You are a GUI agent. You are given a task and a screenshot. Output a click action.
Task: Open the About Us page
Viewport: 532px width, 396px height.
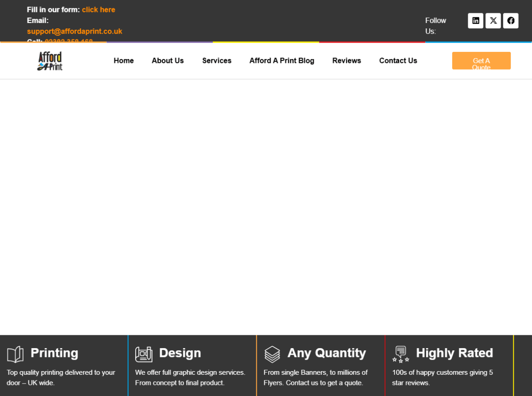tap(168, 61)
